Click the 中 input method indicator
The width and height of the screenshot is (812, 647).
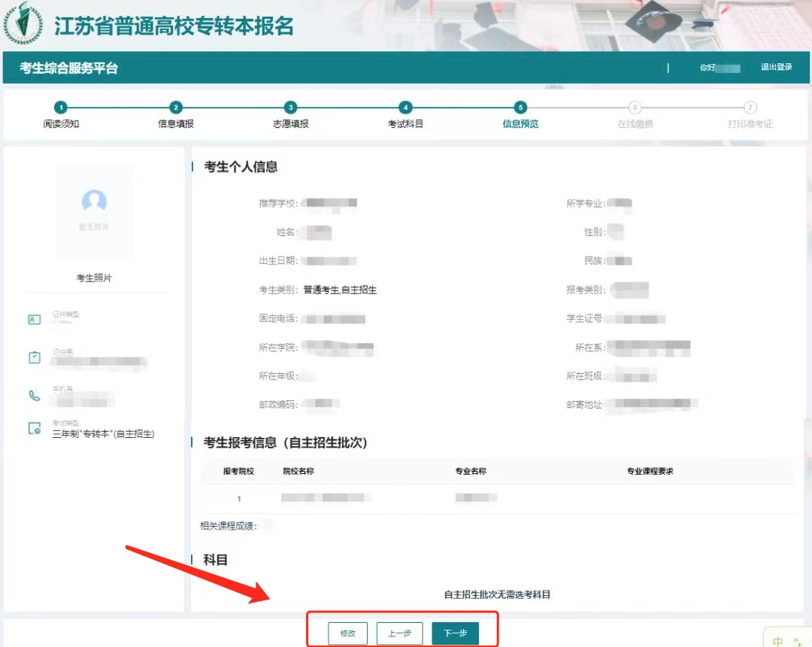(x=777, y=641)
